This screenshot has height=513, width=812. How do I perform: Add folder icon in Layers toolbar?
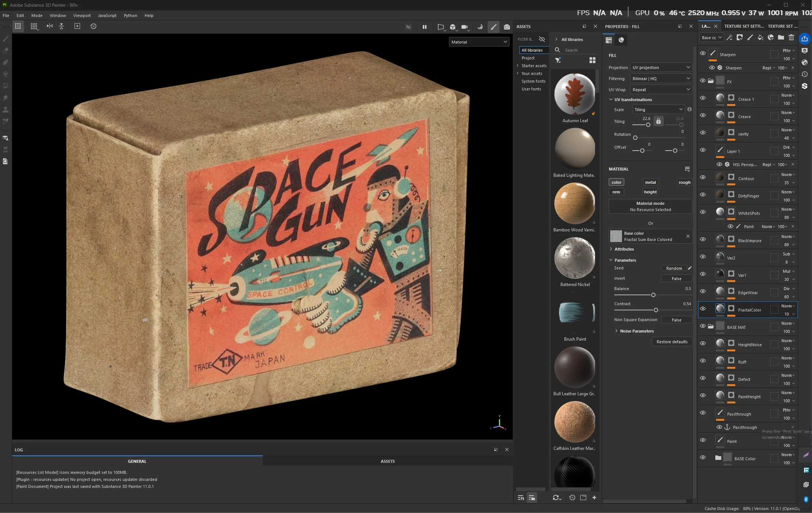coord(781,37)
